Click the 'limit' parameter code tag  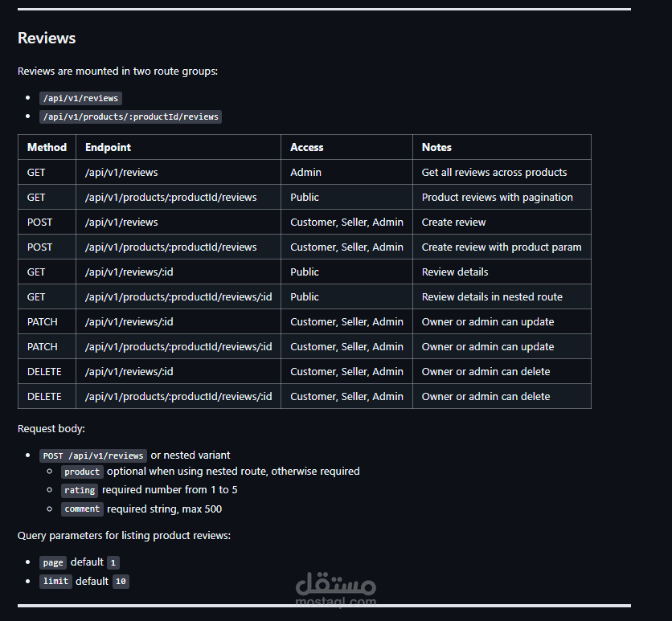55,581
